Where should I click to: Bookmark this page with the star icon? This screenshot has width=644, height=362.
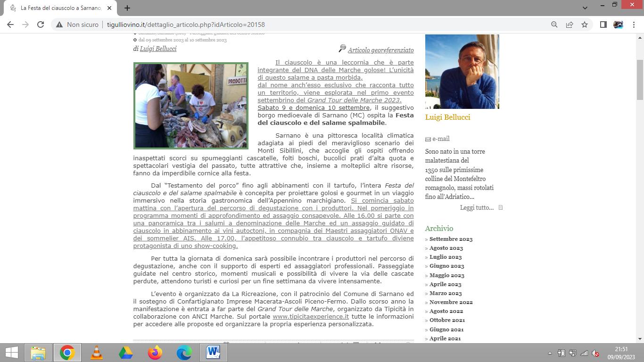585,25
